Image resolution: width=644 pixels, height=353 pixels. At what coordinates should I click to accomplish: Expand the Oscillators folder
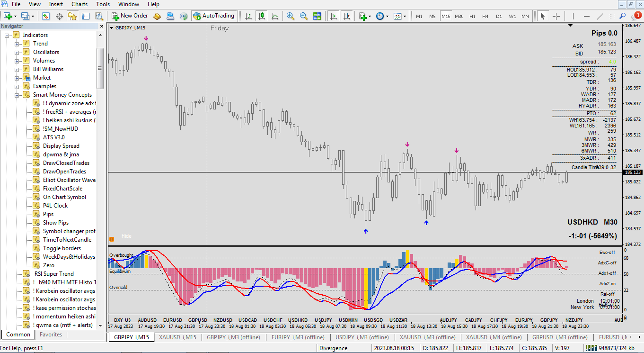tap(17, 52)
